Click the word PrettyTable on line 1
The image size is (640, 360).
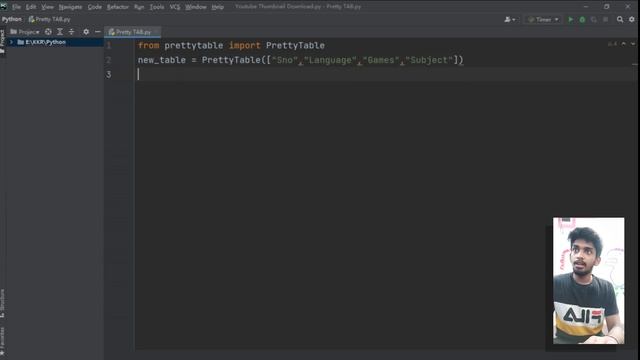coord(295,45)
